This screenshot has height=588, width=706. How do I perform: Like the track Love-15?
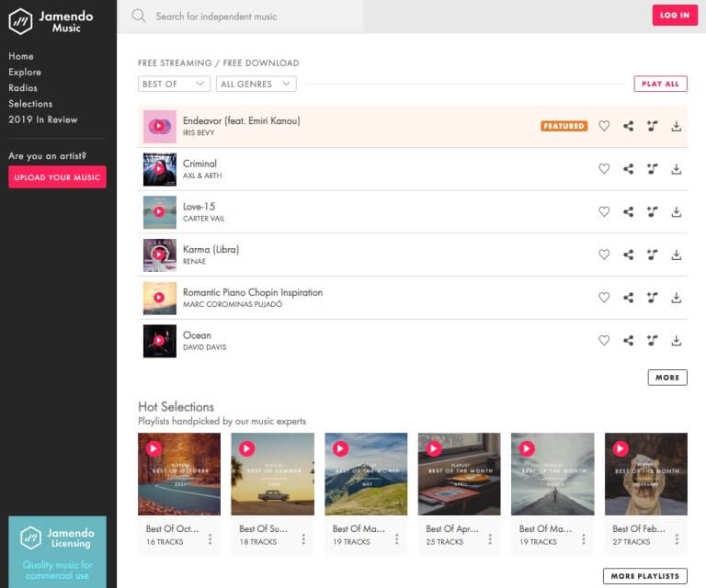click(604, 211)
